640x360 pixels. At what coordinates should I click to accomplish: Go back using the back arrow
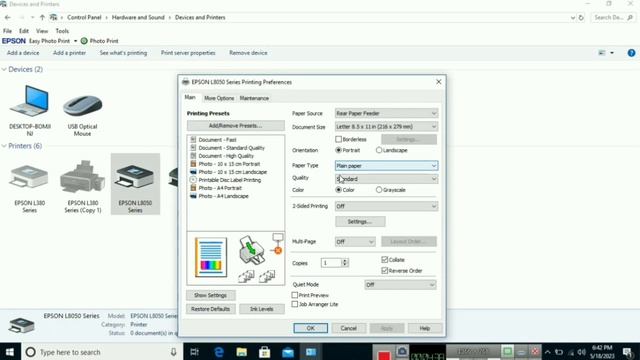[x=8, y=18]
